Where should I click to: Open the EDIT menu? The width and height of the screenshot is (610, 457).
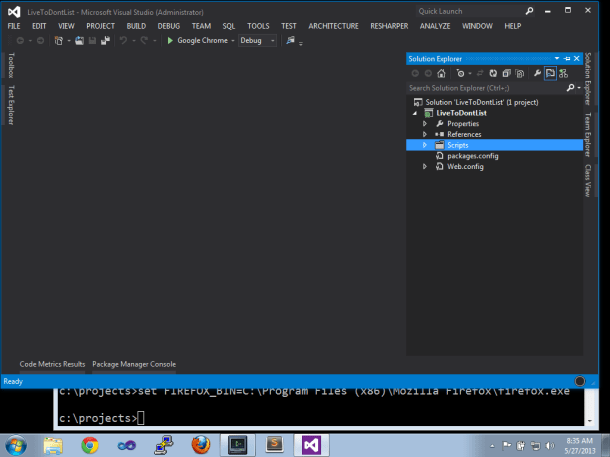[39, 26]
